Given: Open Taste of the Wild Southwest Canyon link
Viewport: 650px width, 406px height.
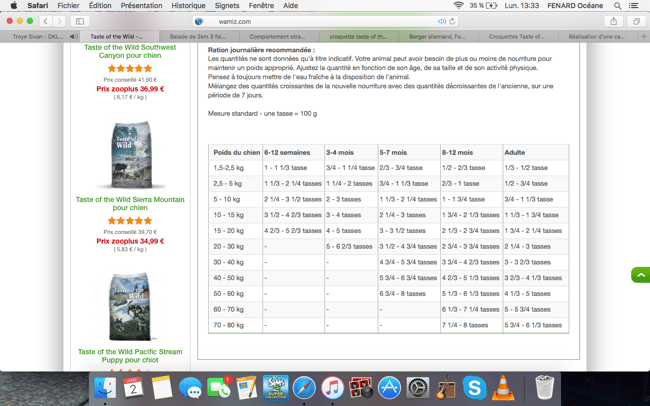Looking at the screenshot, I should [x=130, y=51].
